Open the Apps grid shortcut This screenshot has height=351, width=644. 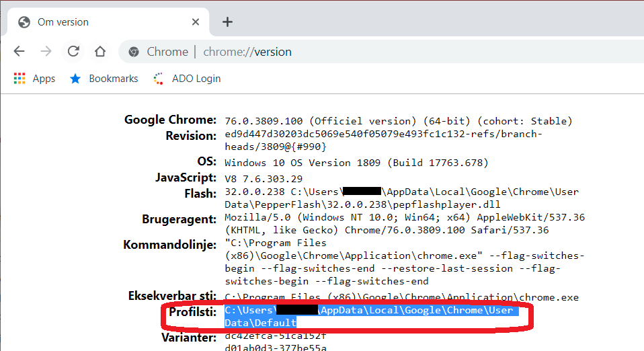(34, 79)
